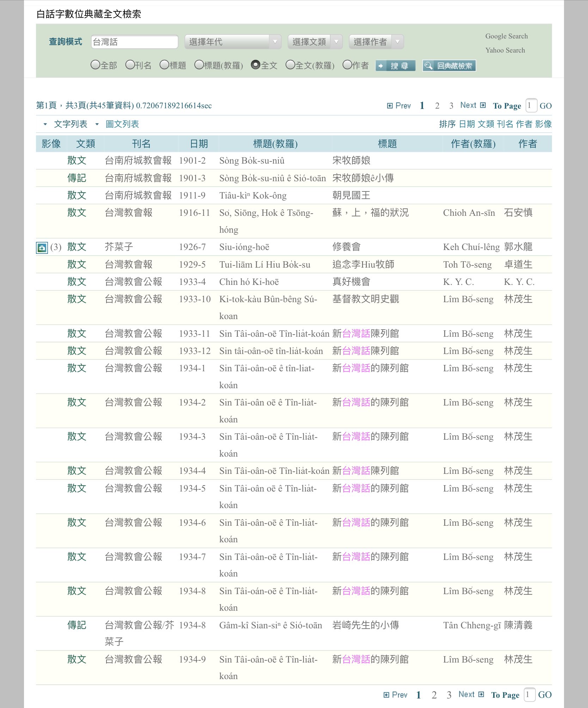
Task: Open the 選擇作者 dropdown
Action: [376, 42]
